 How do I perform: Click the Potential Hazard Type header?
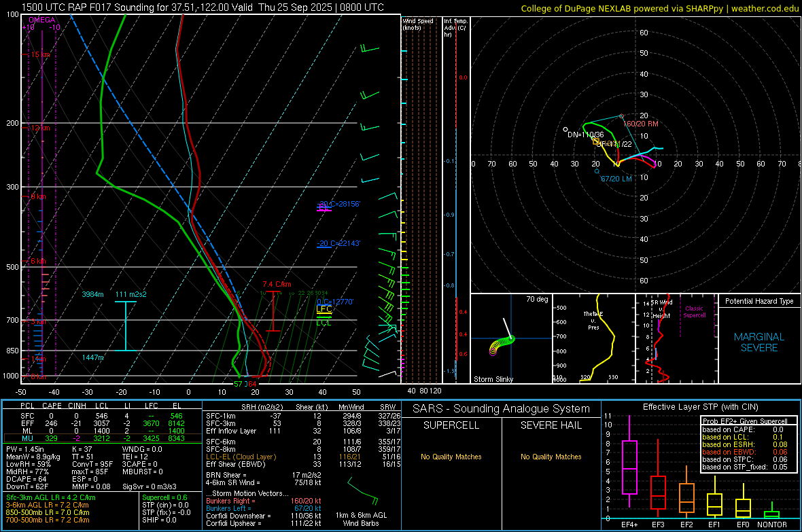point(759,301)
